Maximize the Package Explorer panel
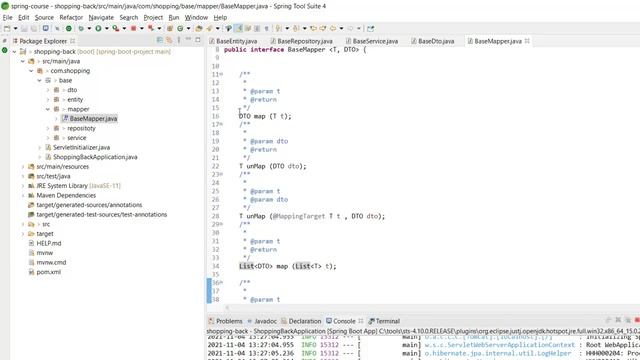Screen dimensions: 640x360 [198, 40]
